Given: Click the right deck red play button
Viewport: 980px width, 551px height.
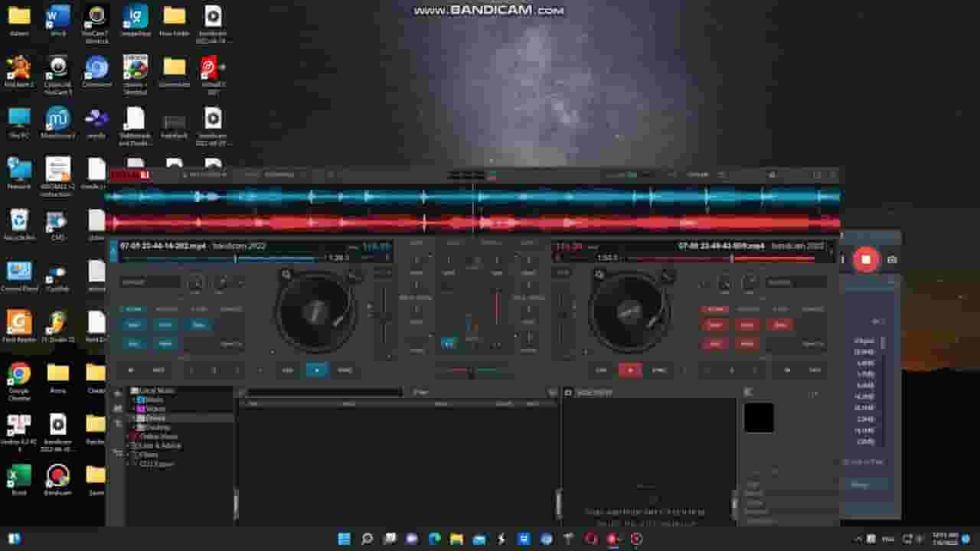Looking at the screenshot, I should coord(630,370).
